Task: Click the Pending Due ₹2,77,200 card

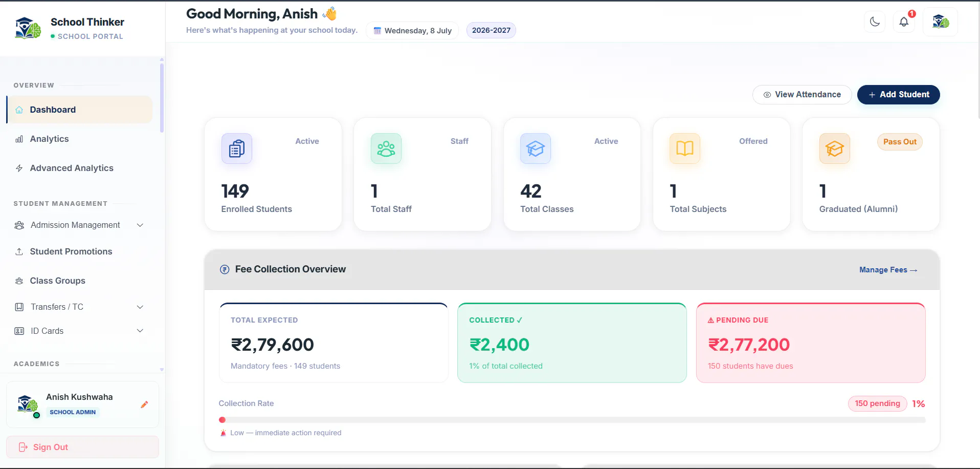Action: (x=811, y=343)
